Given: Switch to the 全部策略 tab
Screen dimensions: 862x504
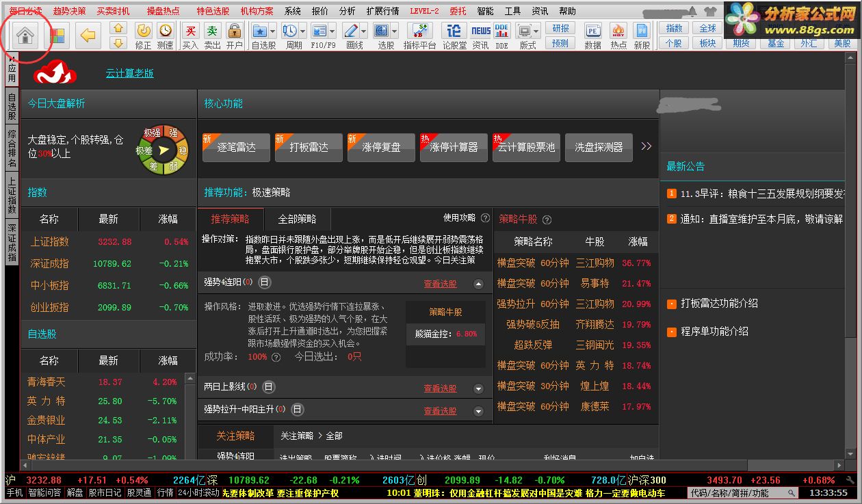Looking at the screenshot, I should click(297, 220).
